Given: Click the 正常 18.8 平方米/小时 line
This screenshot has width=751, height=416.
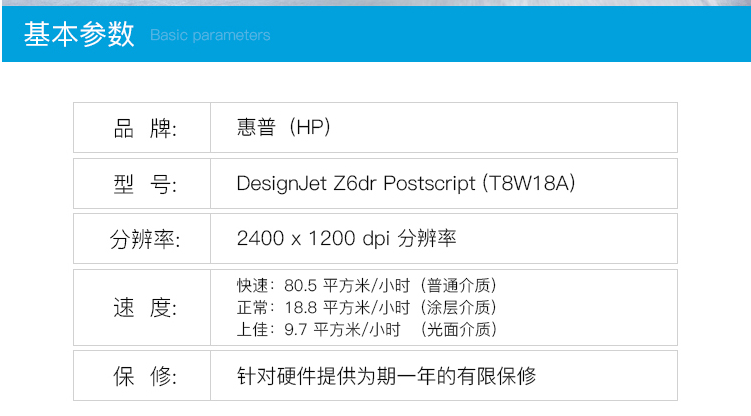Looking at the screenshot, I should click(x=324, y=307).
